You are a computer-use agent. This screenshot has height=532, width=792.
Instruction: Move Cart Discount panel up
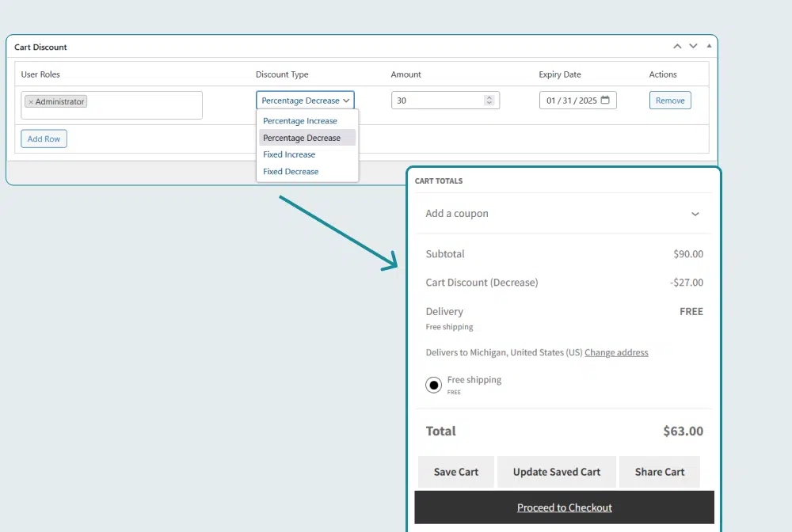(x=677, y=47)
